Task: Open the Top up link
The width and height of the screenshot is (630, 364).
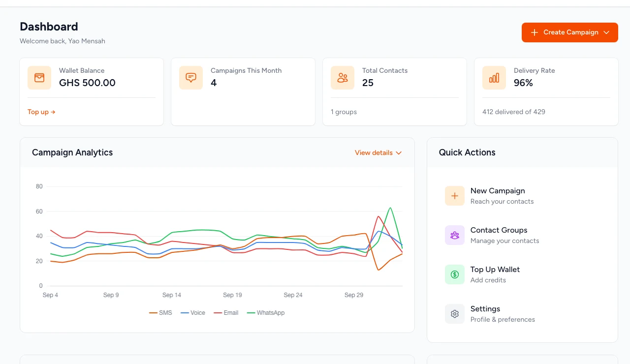Action: (x=41, y=112)
